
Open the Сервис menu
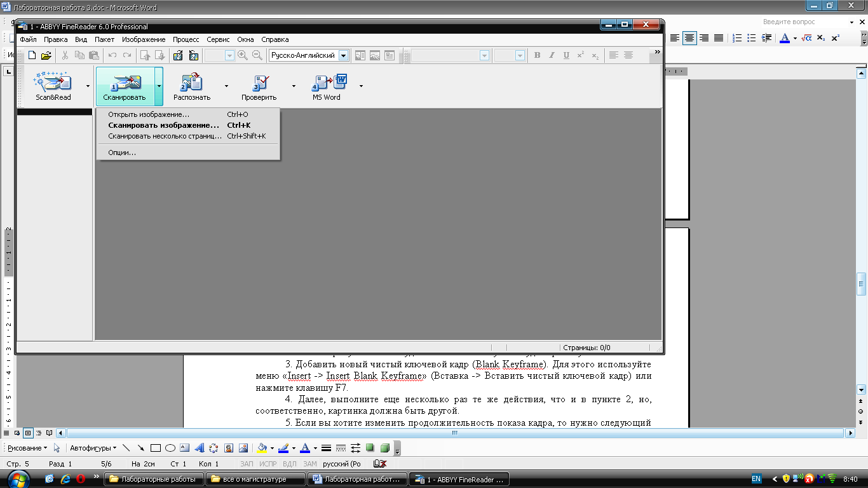(x=218, y=39)
